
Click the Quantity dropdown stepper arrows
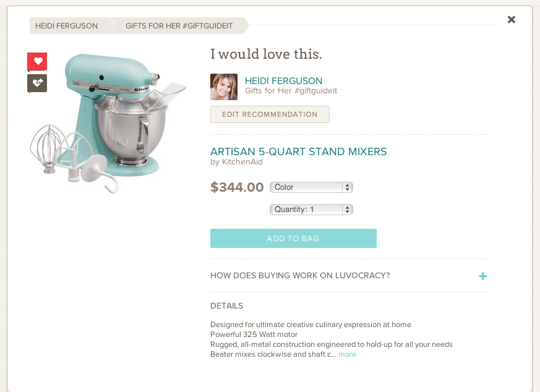pyautogui.click(x=347, y=209)
